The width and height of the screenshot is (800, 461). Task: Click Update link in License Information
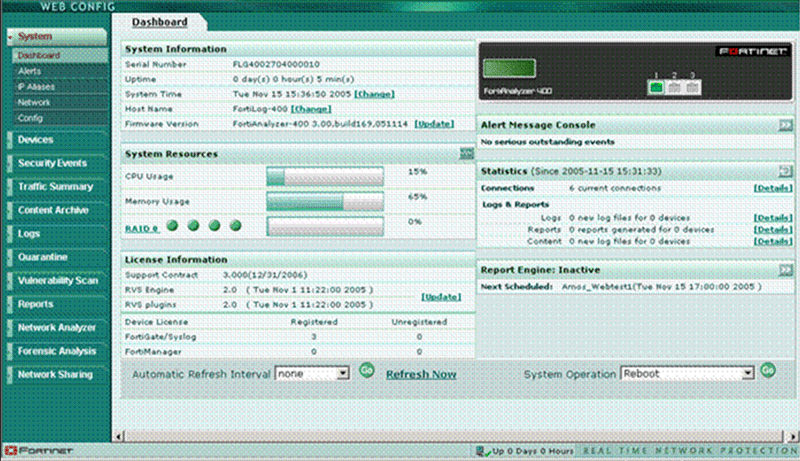(441, 297)
